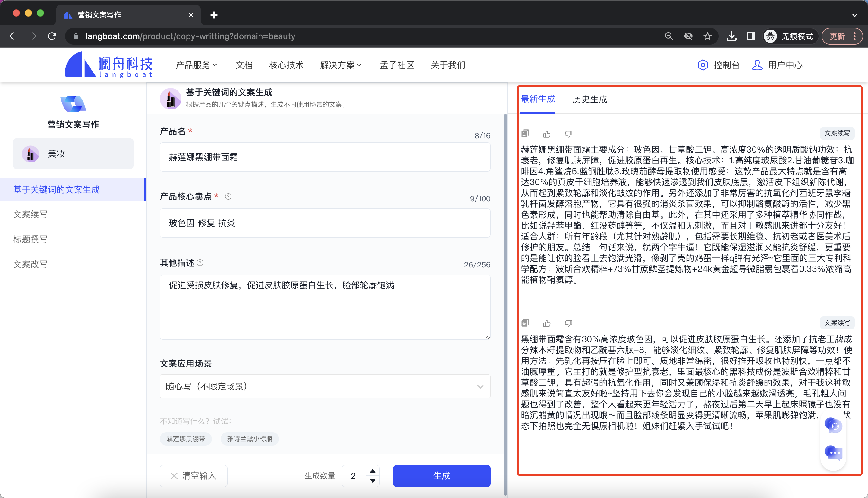Click the 产品核心卖点 input field
Image resolution: width=868 pixels, height=498 pixels.
325,223
